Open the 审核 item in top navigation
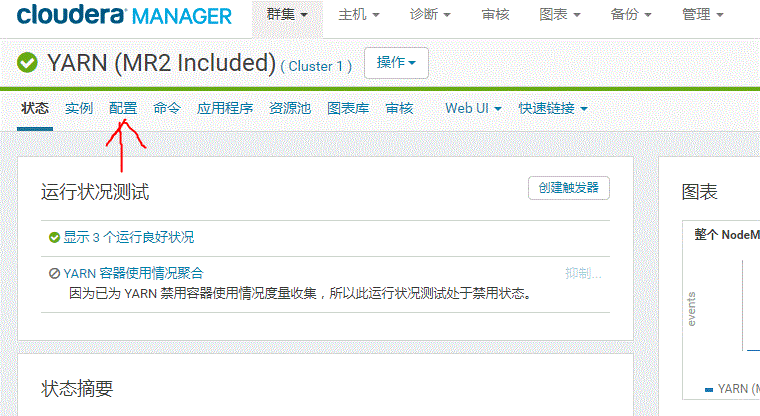Image resolution: width=760 pixels, height=416 pixels. (x=495, y=15)
